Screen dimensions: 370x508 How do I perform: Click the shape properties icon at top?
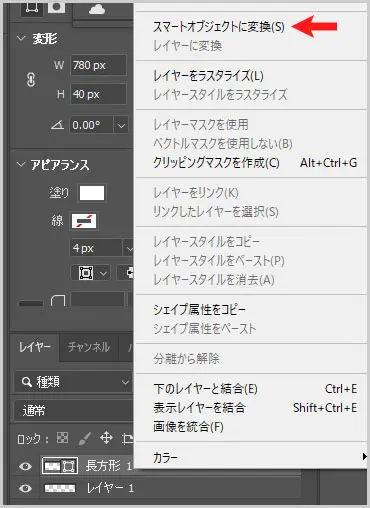click(x=31, y=8)
